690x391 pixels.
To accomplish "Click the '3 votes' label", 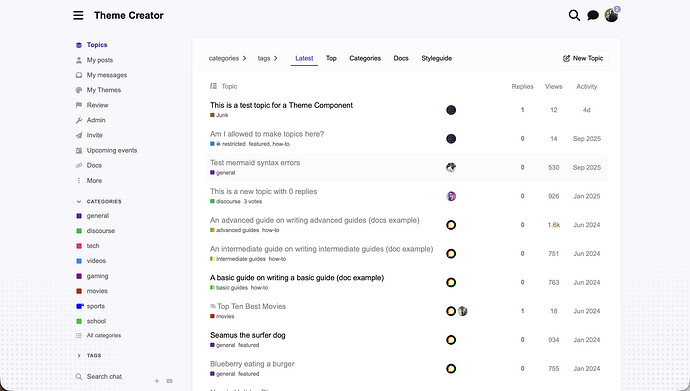I will tap(253, 201).
